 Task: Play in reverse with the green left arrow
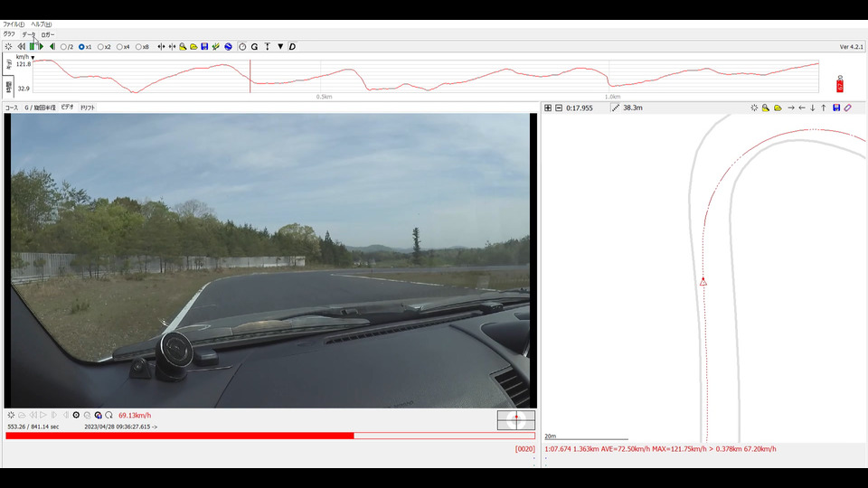tap(52, 46)
